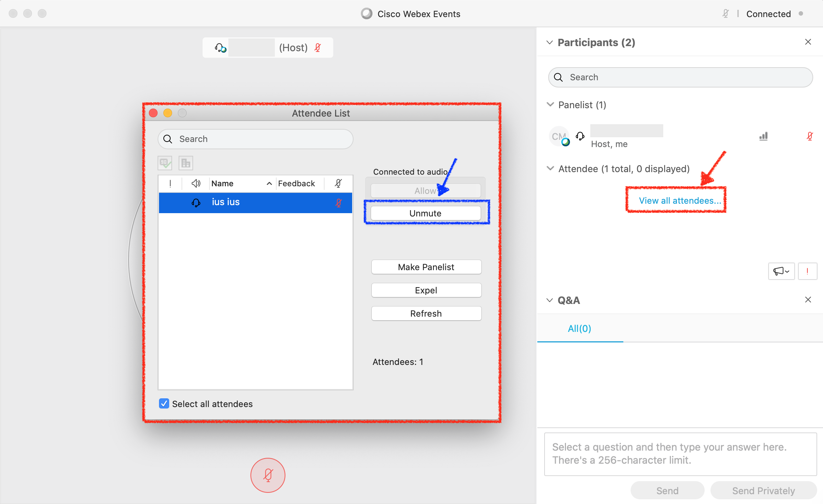Click the Refresh button
823x504 pixels.
[426, 313]
